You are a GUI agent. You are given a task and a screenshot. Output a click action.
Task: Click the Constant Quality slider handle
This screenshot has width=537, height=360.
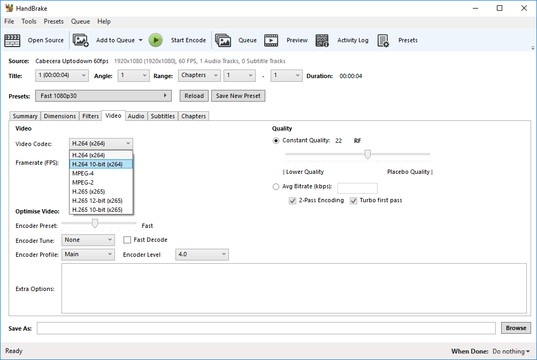(x=367, y=154)
